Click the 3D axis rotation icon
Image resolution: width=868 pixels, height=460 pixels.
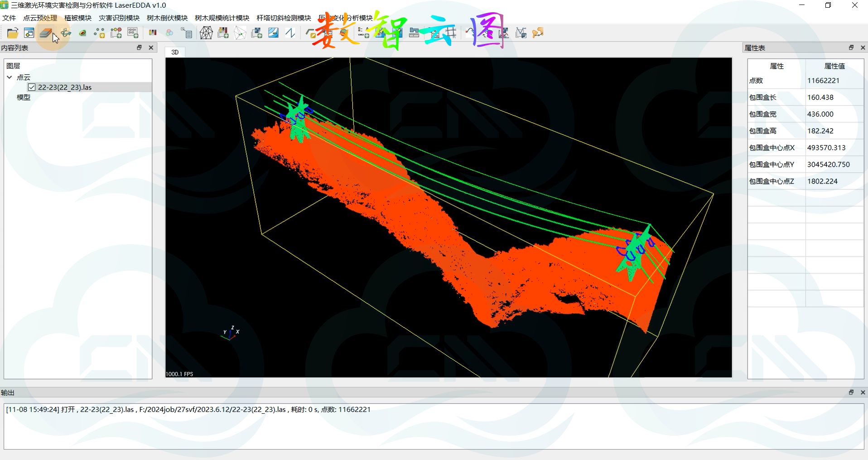(66, 33)
